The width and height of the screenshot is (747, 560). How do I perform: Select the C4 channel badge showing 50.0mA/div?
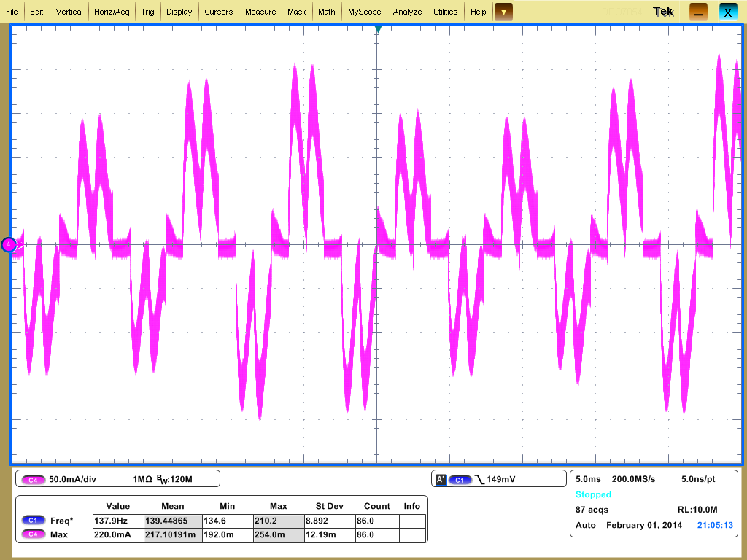point(33,478)
